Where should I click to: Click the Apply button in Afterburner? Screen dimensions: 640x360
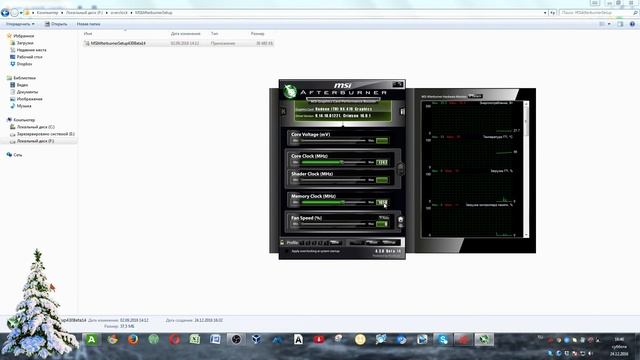click(x=356, y=243)
